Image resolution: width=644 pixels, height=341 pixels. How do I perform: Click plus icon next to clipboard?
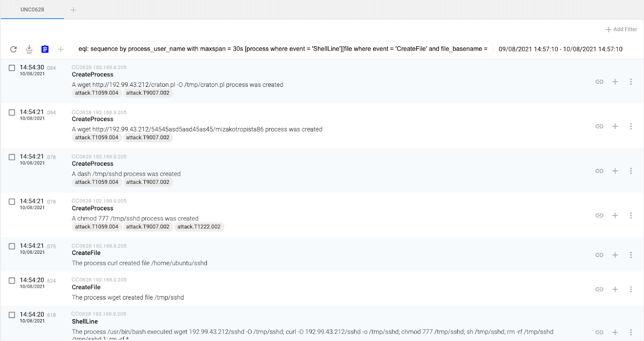click(61, 49)
